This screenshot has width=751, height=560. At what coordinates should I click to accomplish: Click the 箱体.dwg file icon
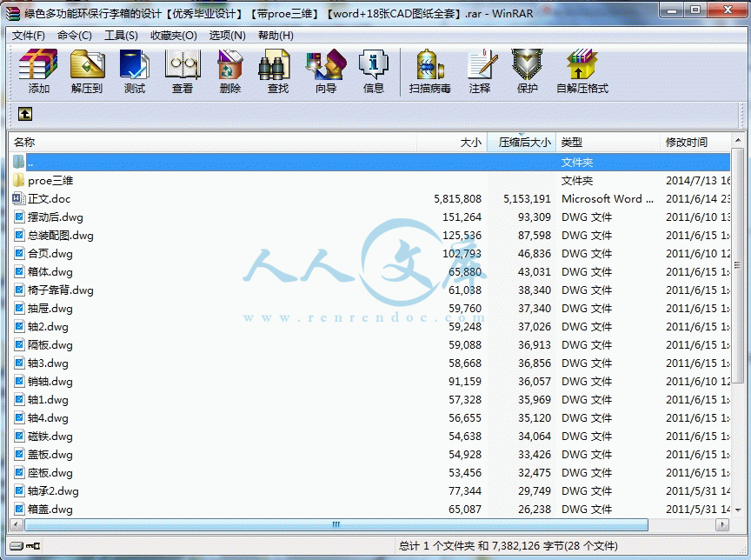tap(18, 271)
